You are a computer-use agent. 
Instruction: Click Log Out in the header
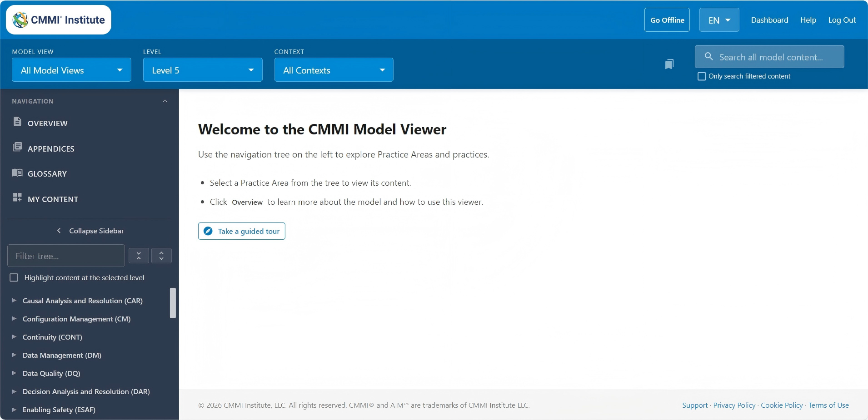click(x=842, y=20)
